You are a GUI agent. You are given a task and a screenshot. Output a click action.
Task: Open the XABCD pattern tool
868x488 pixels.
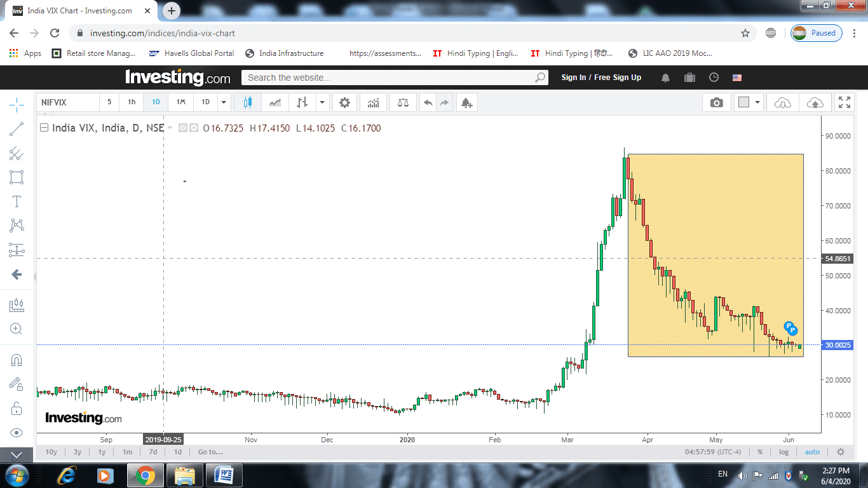point(17,226)
